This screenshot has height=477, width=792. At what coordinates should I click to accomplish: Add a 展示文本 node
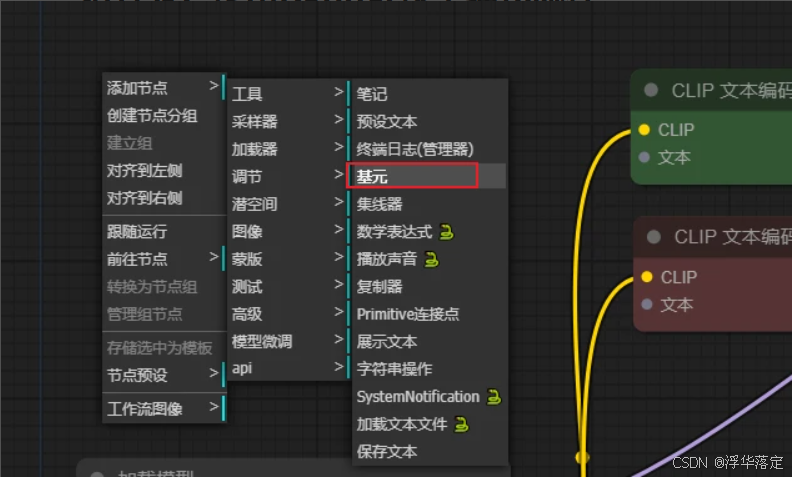(x=429, y=342)
